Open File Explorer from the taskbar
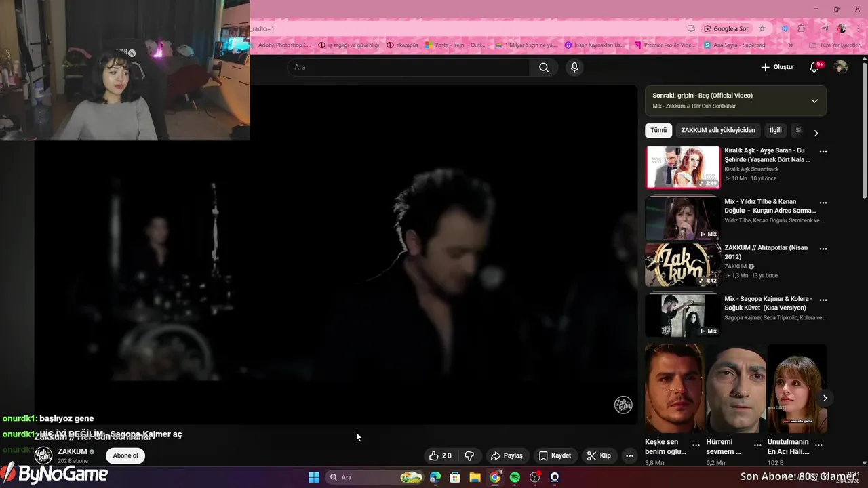 coord(475,477)
